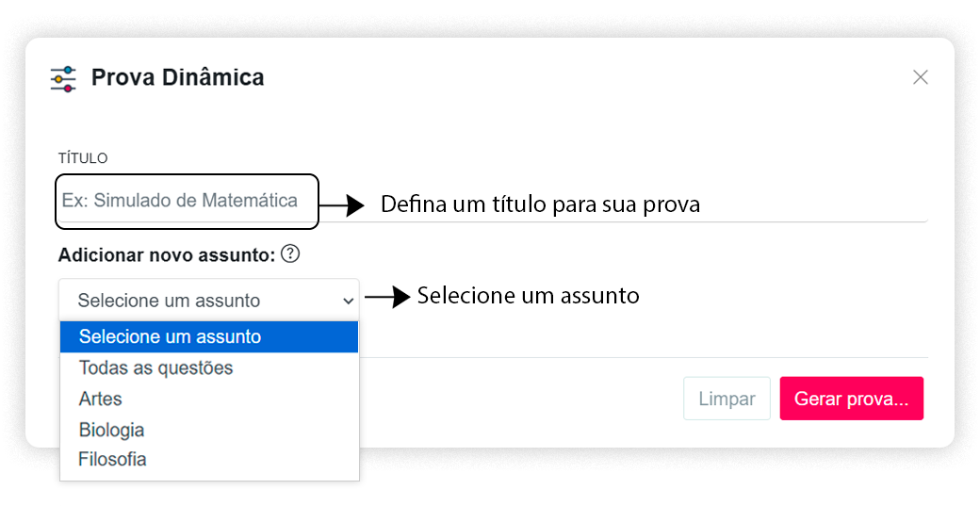Click the Prova Dinâmica sliders icon
This screenshot has width=980, height=506.
[63, 79]
